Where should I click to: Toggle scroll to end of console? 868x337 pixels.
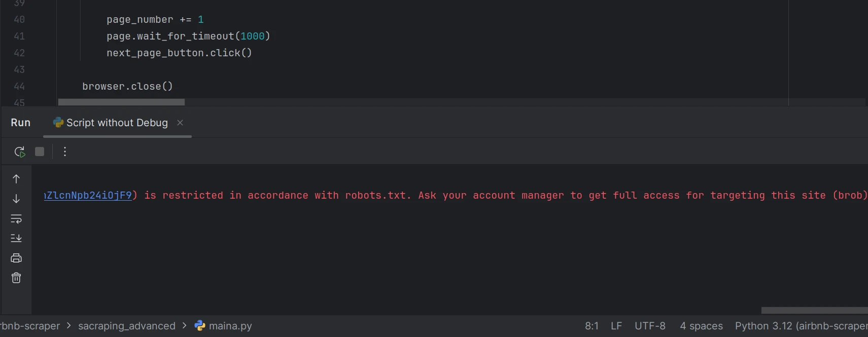coord(16,238)
